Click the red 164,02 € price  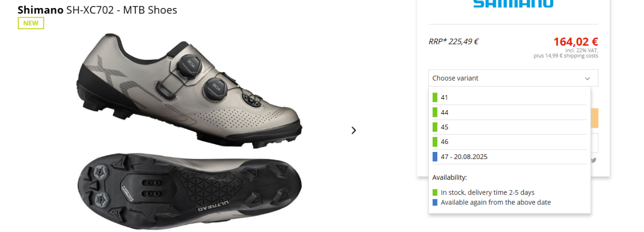point(576,41)
